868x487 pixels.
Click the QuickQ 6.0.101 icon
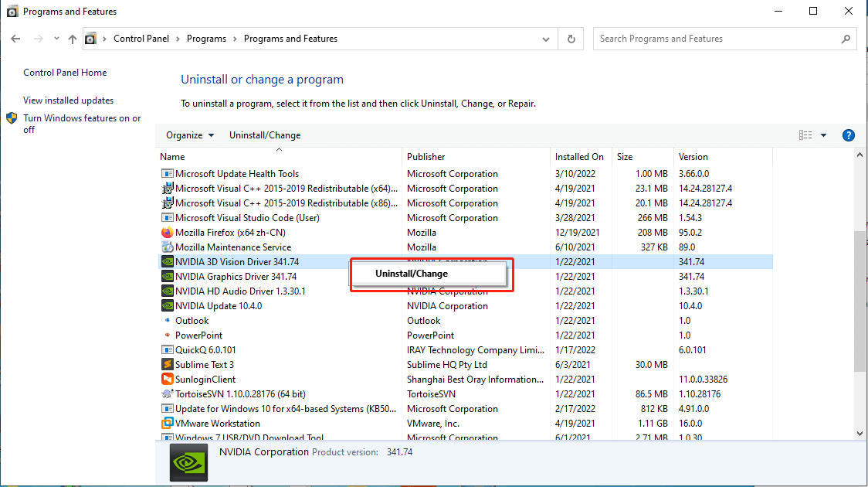[167, 350]
